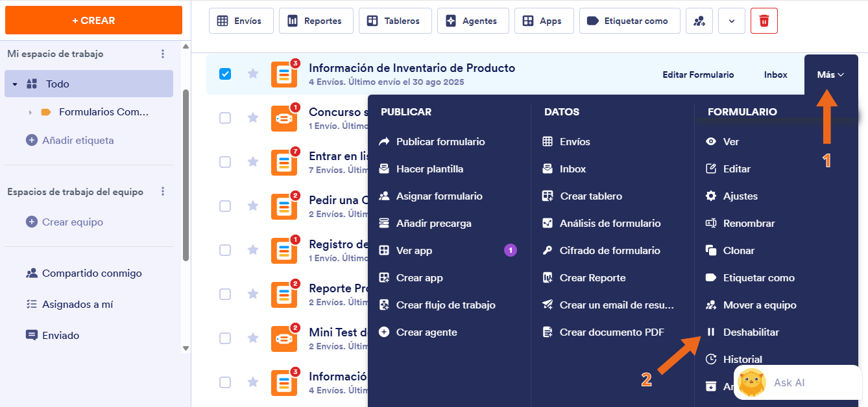The image size is (868, 407).
Task: Expand the Formularios Com tag in the sidebar
Action: click(x=30, y=111)
